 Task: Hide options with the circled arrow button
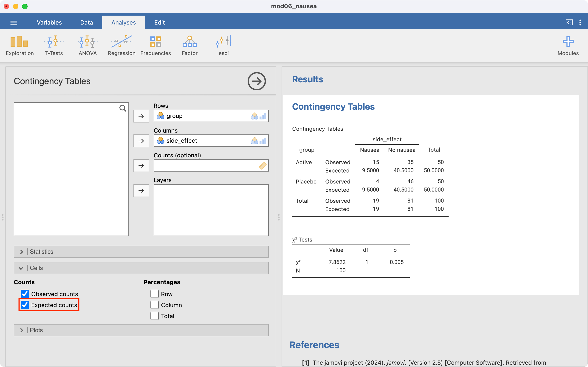[x=257, y=81]
